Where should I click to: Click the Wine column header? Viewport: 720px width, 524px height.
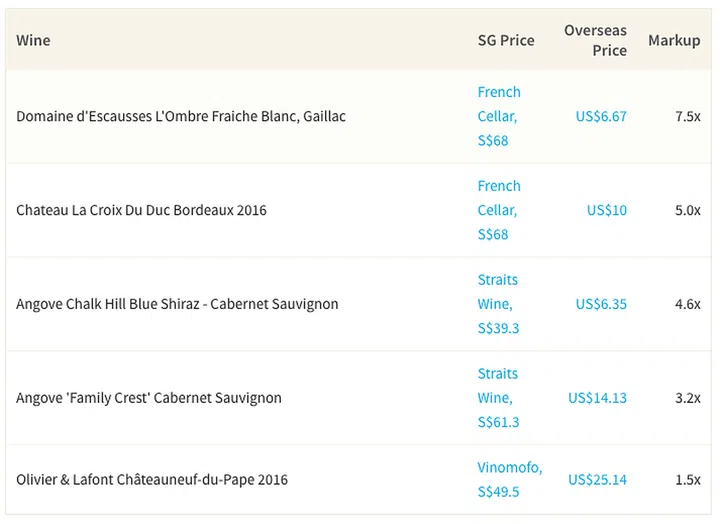pyautogui.click(x=33, y=41)
